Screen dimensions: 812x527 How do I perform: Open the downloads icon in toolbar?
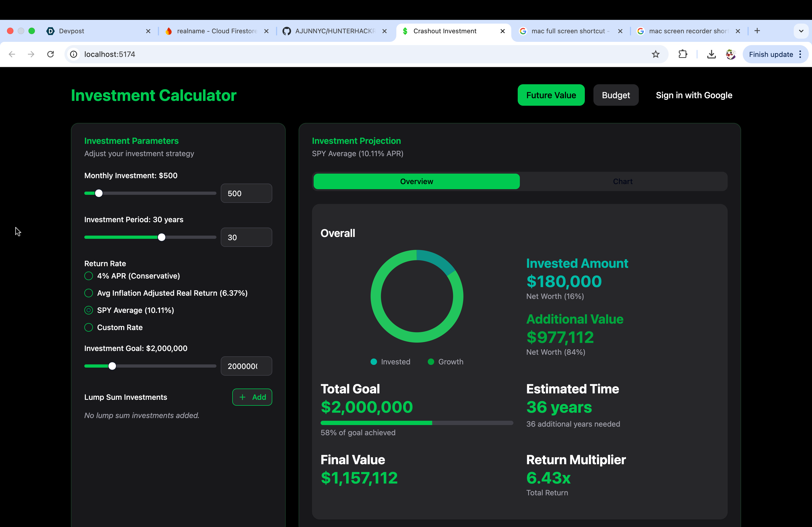click(x=711, y=54)
